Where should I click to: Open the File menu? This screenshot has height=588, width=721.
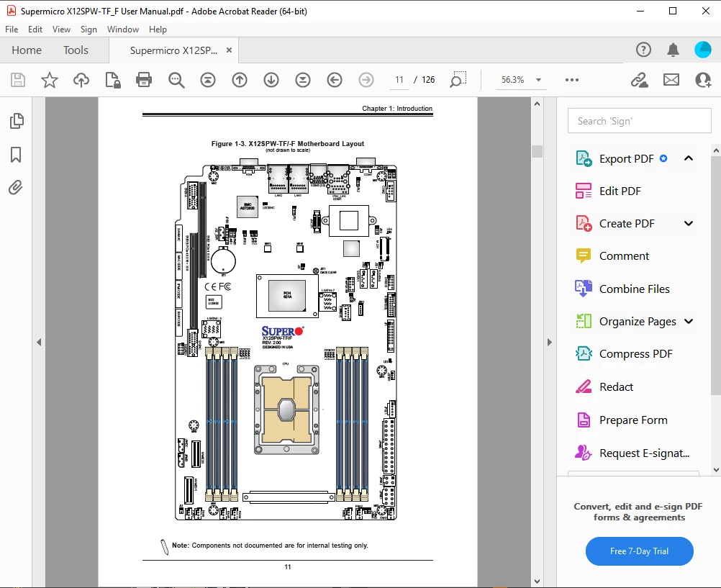click(x=12, y=30)
